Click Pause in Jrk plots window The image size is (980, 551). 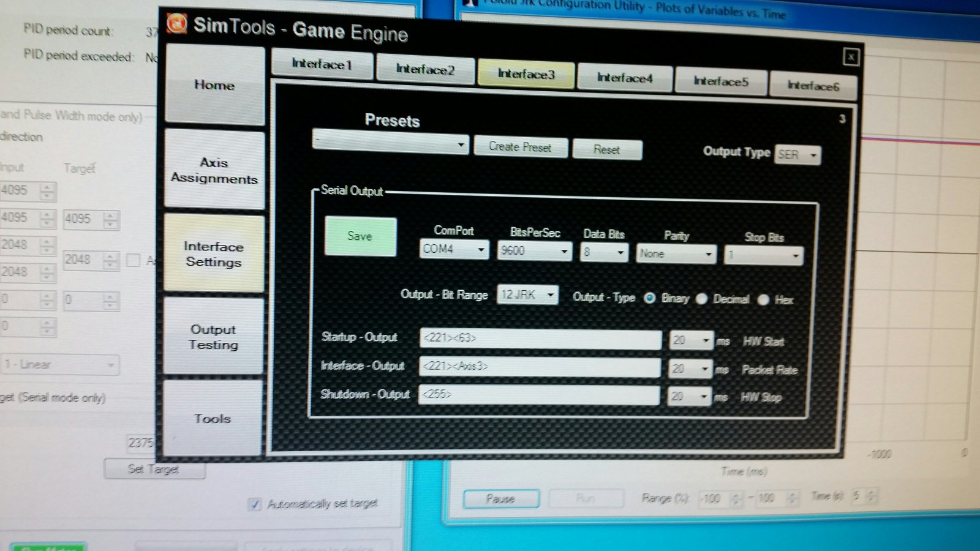point(501,499)
